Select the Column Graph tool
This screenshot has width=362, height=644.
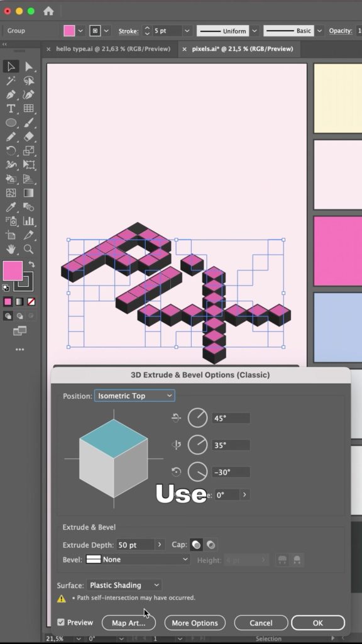[x=29, y=221]
